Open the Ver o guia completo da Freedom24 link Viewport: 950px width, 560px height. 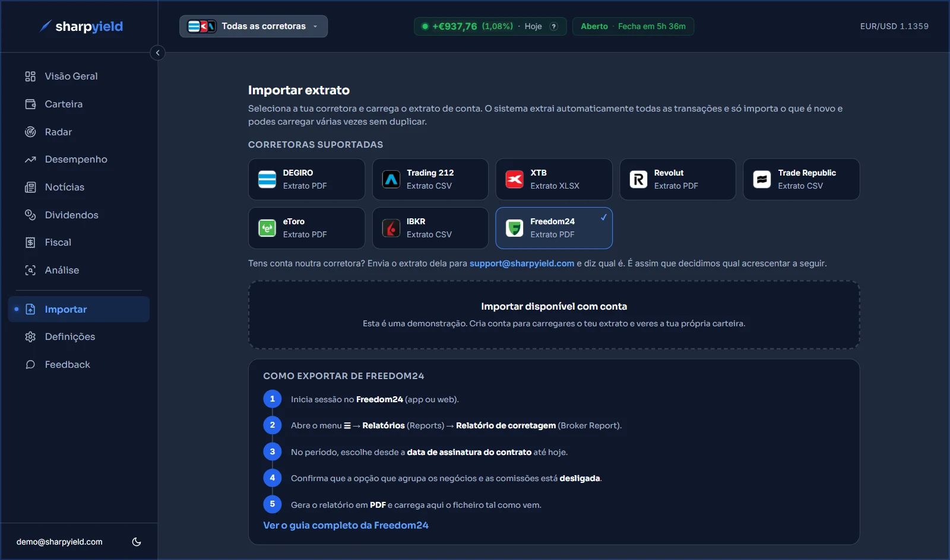click(x=346, y=525)
